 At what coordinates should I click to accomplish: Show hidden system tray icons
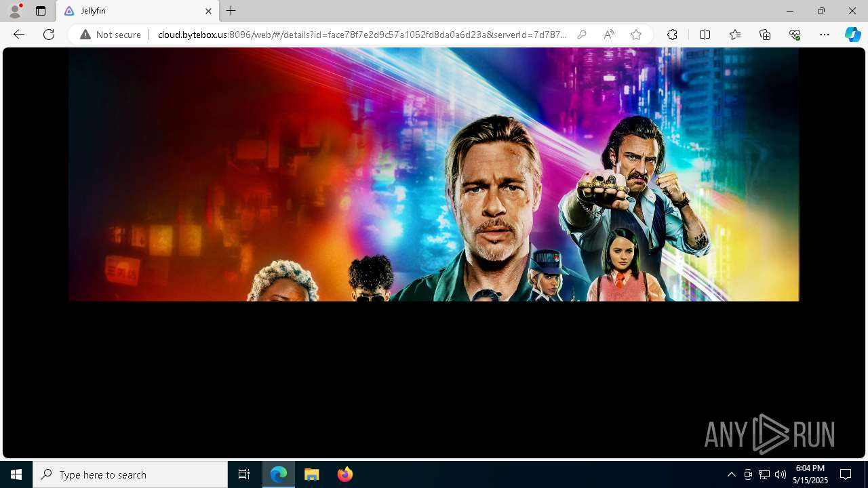pos(731,474)
